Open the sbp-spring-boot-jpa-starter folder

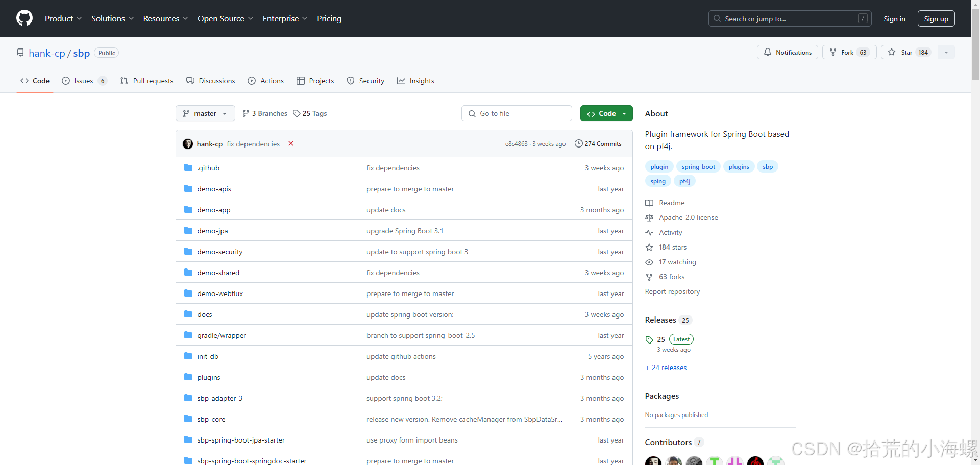pyautogui.click(x=241, y=440)
